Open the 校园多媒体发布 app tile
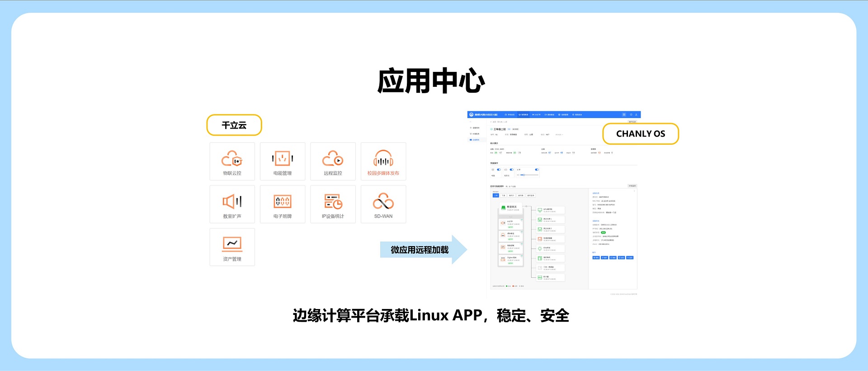The width and height of the screenshot is (868, 371). pos(383,161)
